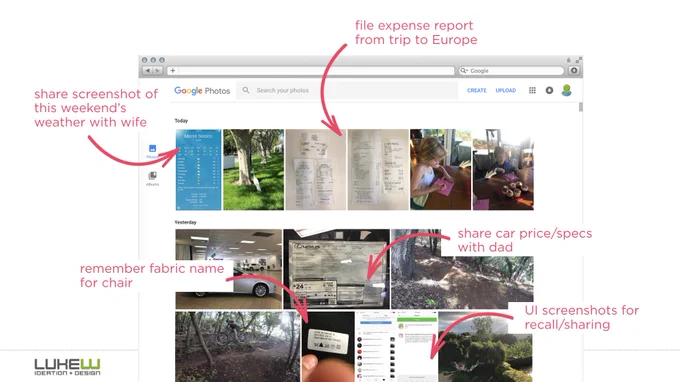
Task: Open the first UI screenshot with contact list
Action: [376, 347]
